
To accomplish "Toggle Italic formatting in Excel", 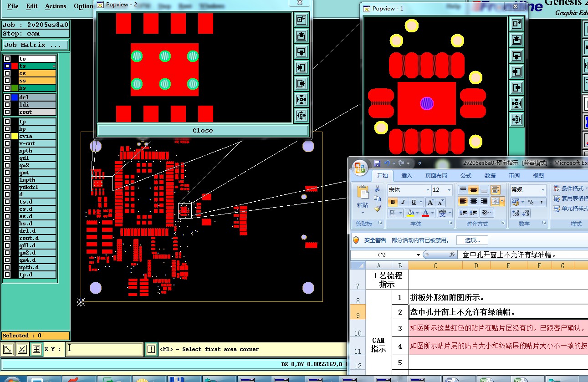I will (403, 202).
